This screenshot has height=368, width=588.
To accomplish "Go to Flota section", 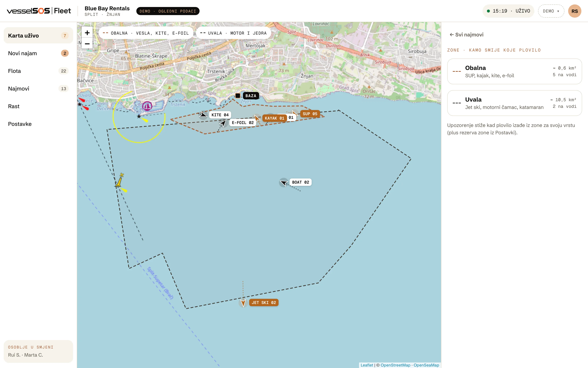I will click(38, 71).
